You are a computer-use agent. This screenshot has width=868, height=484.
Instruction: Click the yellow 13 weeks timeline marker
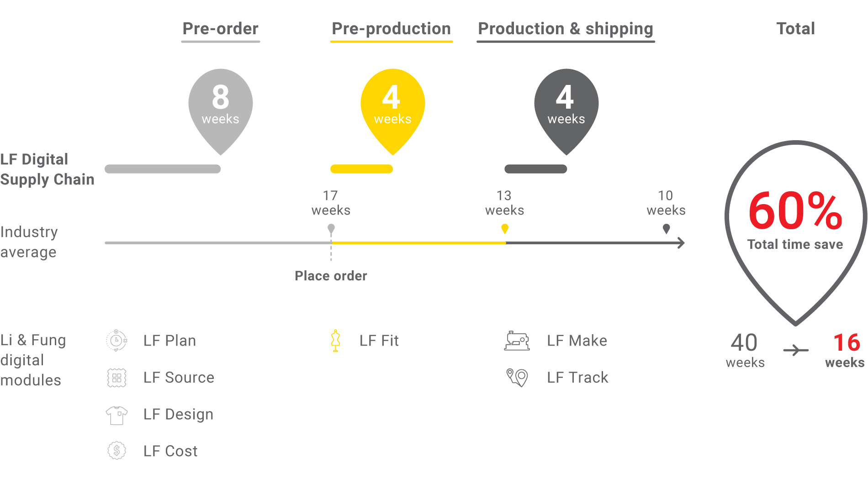[505, 228]
